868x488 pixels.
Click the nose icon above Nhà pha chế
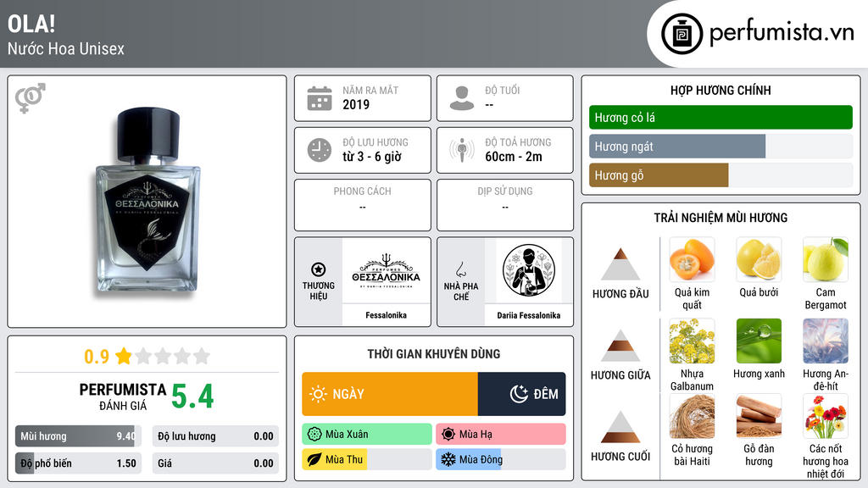(460, 269)
